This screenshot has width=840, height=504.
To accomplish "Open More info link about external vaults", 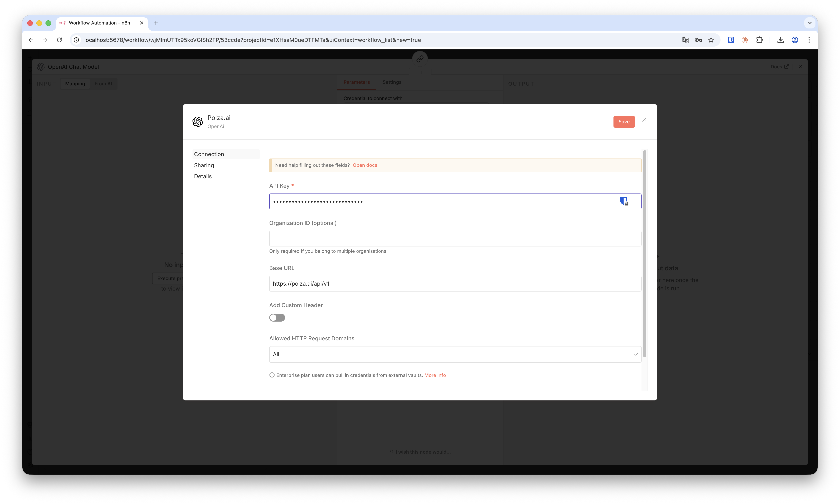I will [435, 375].
